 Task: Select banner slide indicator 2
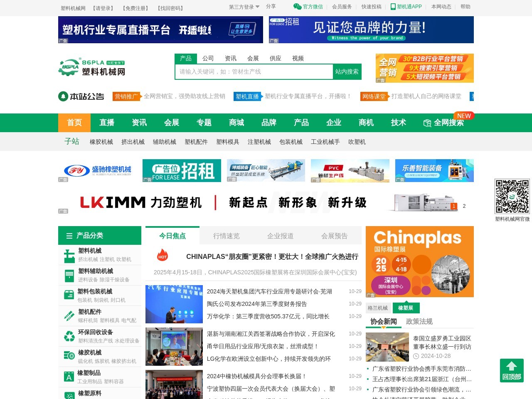[x=464, y=206]
